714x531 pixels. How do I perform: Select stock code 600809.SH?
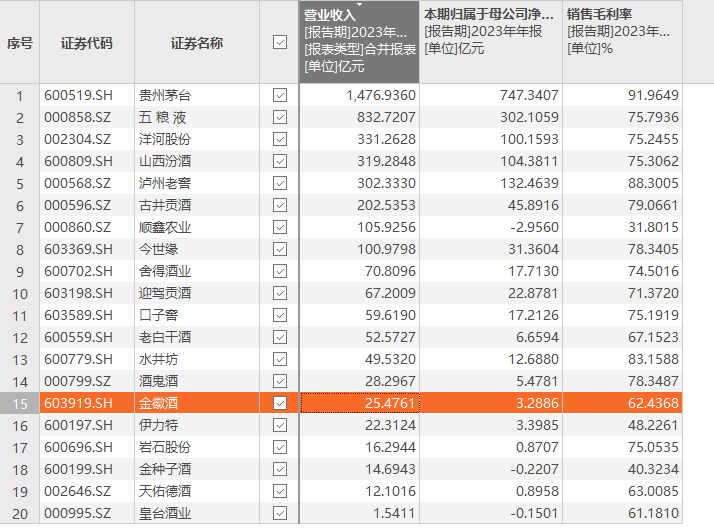[x=78, y=161]
